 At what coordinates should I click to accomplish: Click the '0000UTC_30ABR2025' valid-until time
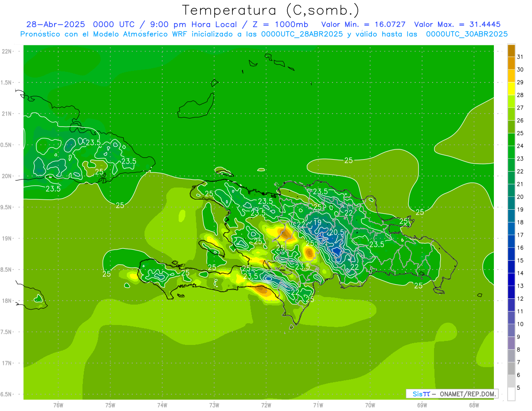coord(466,34)
